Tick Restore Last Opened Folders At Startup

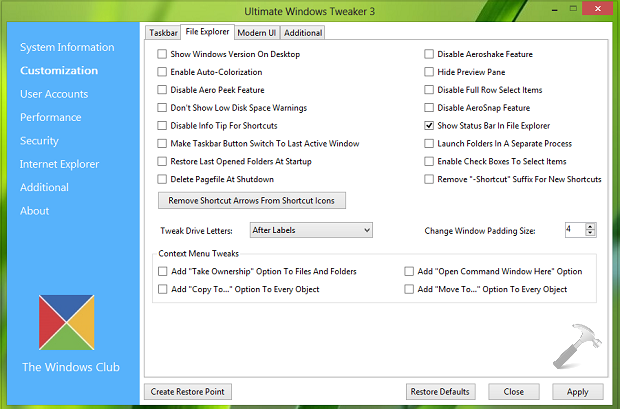(x=162, y=161)
